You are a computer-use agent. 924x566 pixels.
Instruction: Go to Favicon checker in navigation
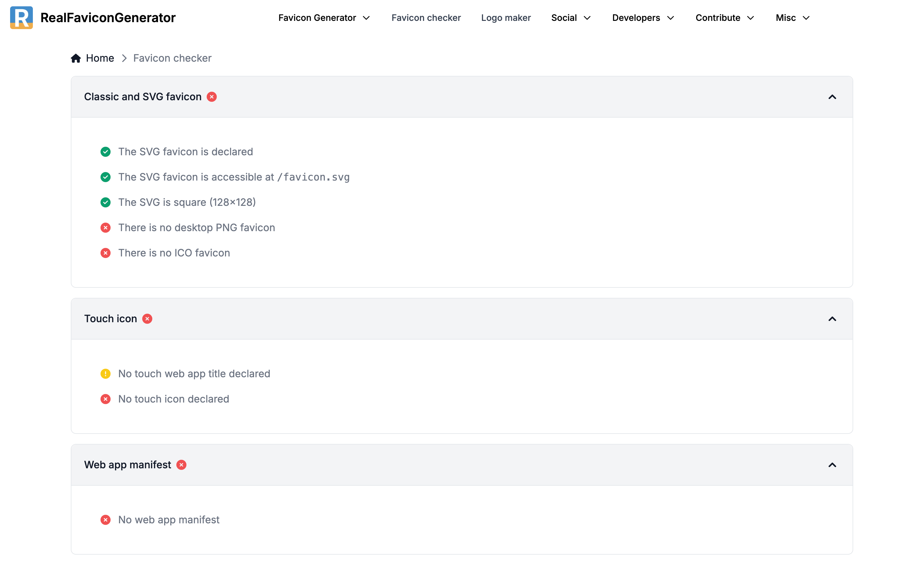point(426,18)
